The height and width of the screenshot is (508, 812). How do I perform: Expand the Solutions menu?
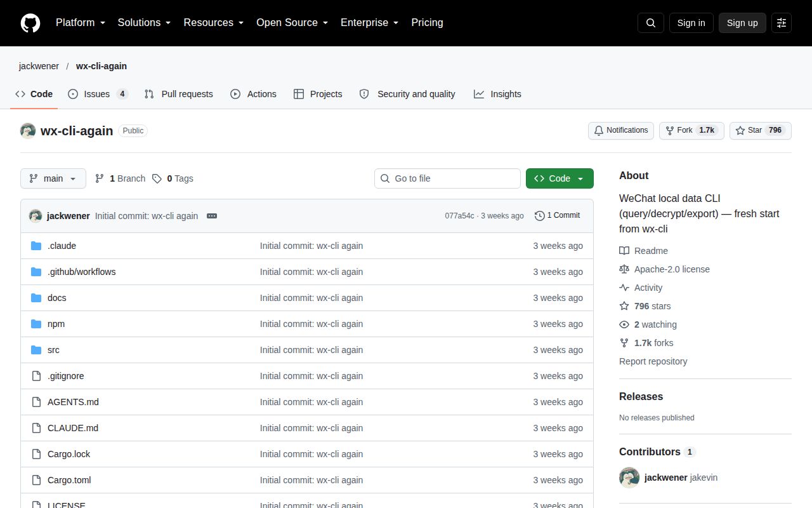pos(145,23)
